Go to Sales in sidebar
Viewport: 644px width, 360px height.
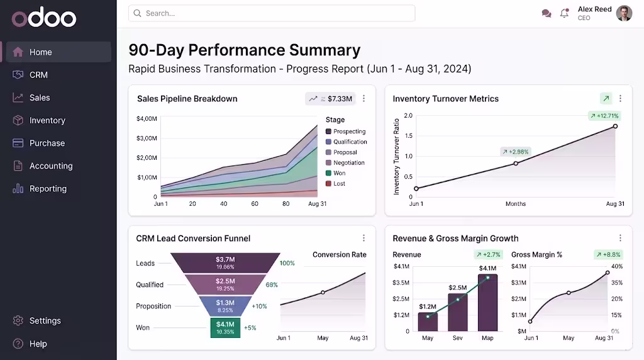tap(40, 98)
